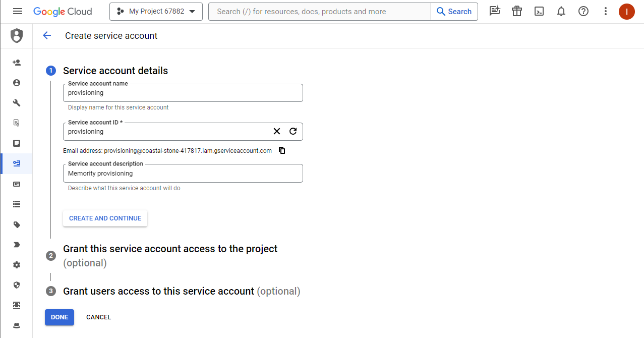Expand Grant this service account access step
This screenshot has height=338, width=644.
click(170, 249)
